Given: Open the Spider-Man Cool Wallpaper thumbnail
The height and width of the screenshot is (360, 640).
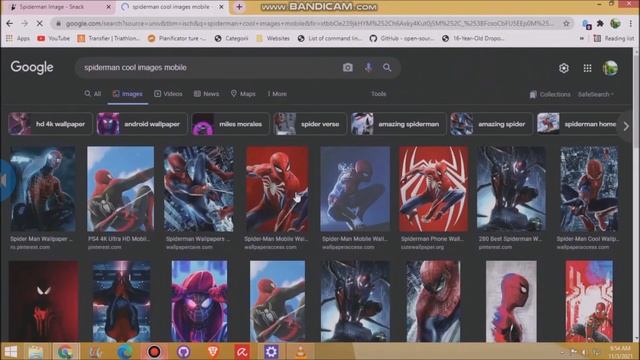Looking at the screenshot, I should (x=589, y=189).
